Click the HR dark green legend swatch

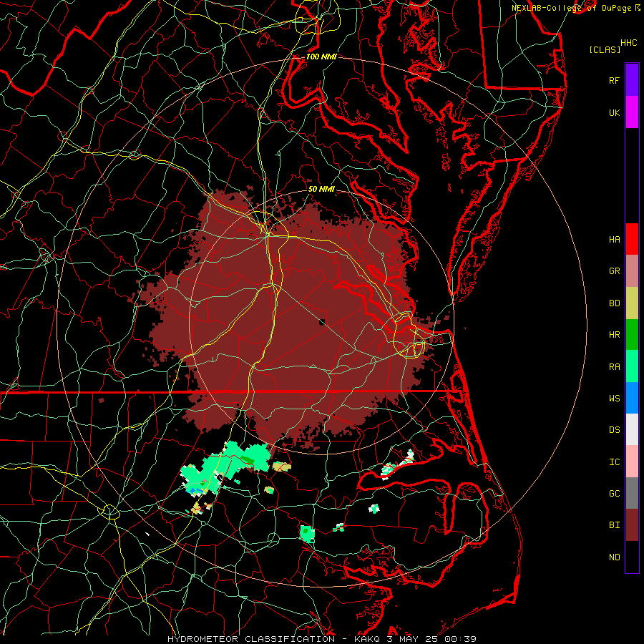pyautogui.click(x=632, y=335)
